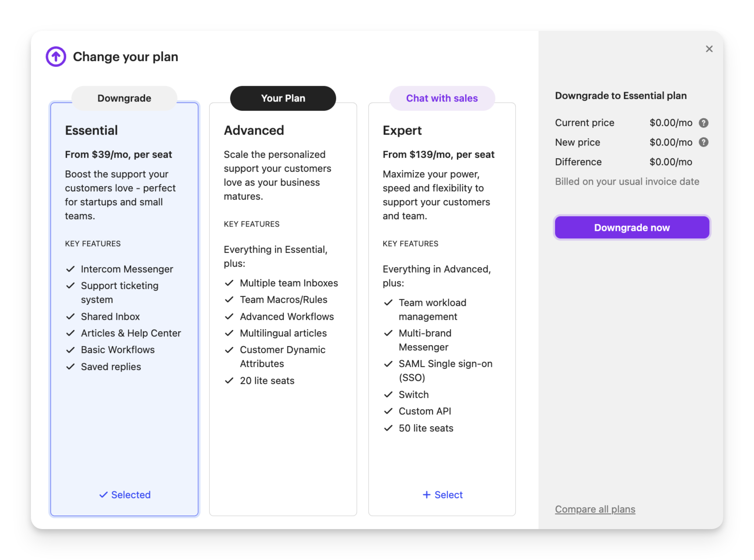Click checkmark next to Custom API
Screen dimensions: 754x560
pyautogui.click(x=388, y=411)
